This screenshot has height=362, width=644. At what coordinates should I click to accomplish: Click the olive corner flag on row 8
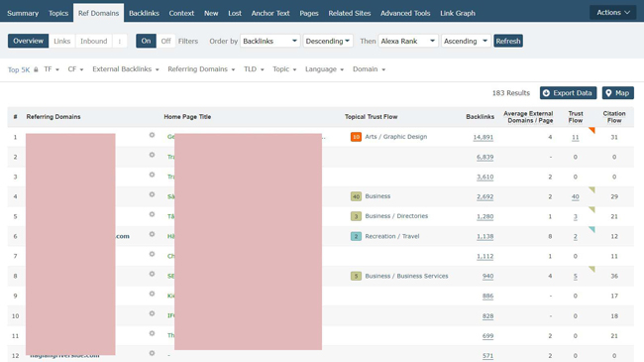coord(592,269)
